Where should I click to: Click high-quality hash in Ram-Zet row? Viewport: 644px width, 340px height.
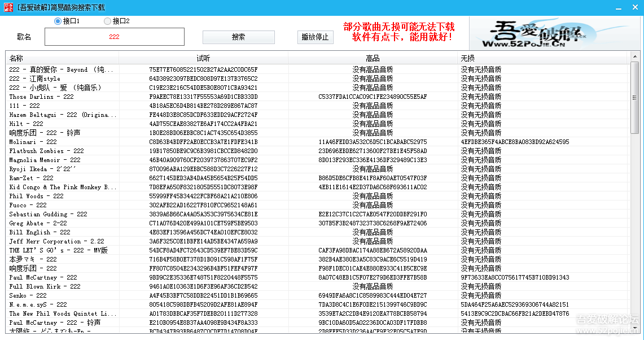point(373,178)
